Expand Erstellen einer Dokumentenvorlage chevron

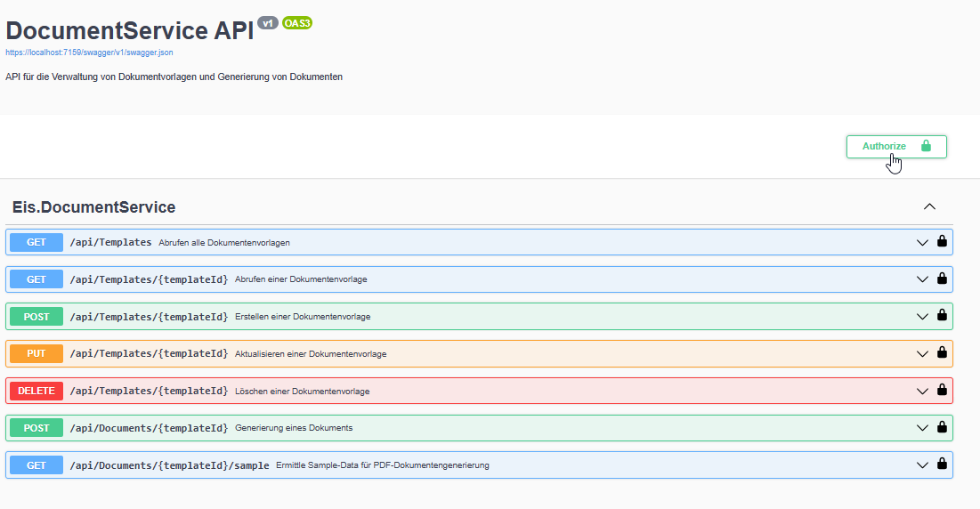(922, 317)
